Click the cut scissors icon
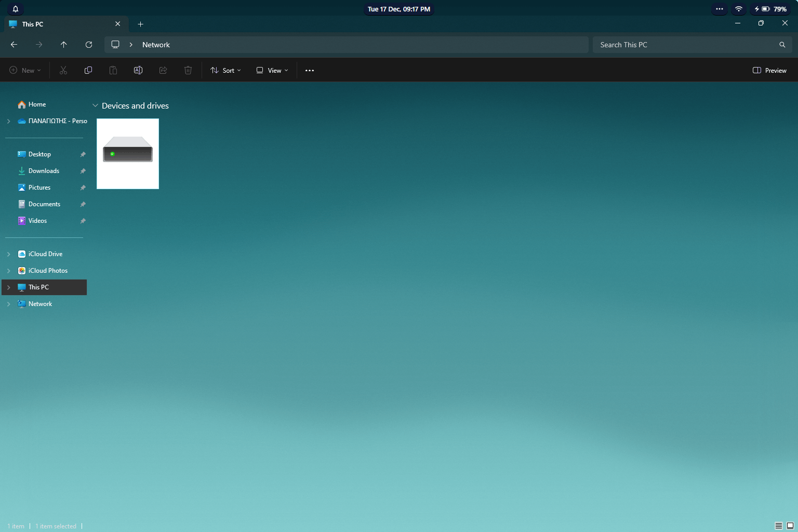 pyautogui.click(x=63, y=70)
